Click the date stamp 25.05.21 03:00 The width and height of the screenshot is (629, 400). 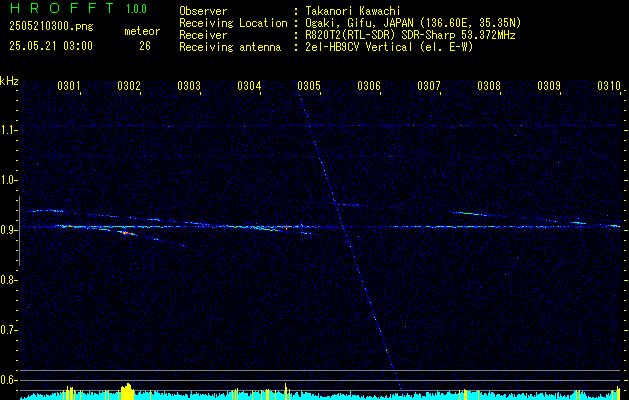pyautogui.click(x=51, y=46)
